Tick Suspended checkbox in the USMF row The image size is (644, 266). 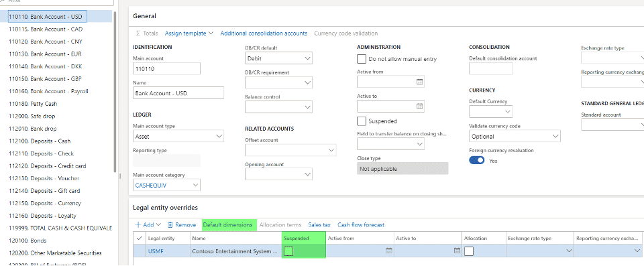pos(288,251)
